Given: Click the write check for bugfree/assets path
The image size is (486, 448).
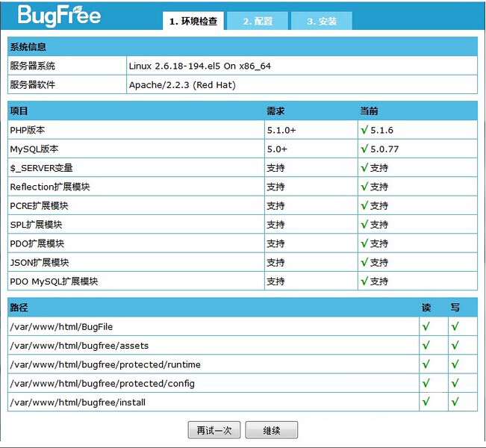Looking at the screenshot, I should (455, 345).
